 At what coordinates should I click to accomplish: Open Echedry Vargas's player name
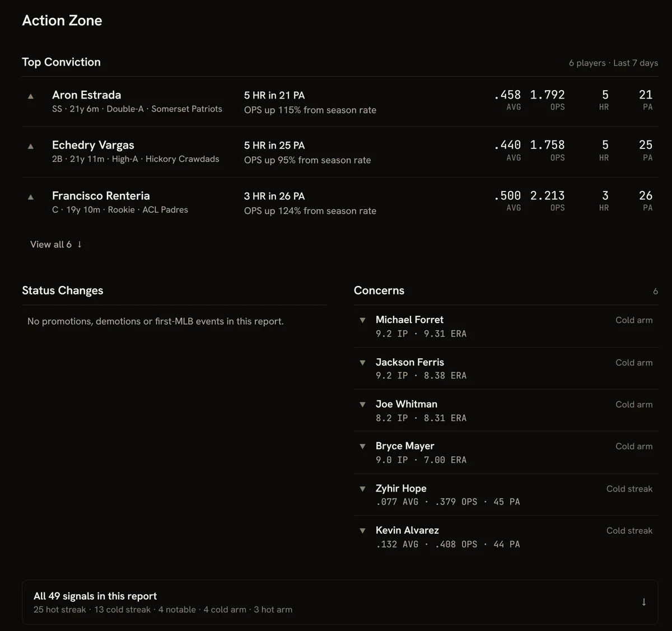coord(93,145)
